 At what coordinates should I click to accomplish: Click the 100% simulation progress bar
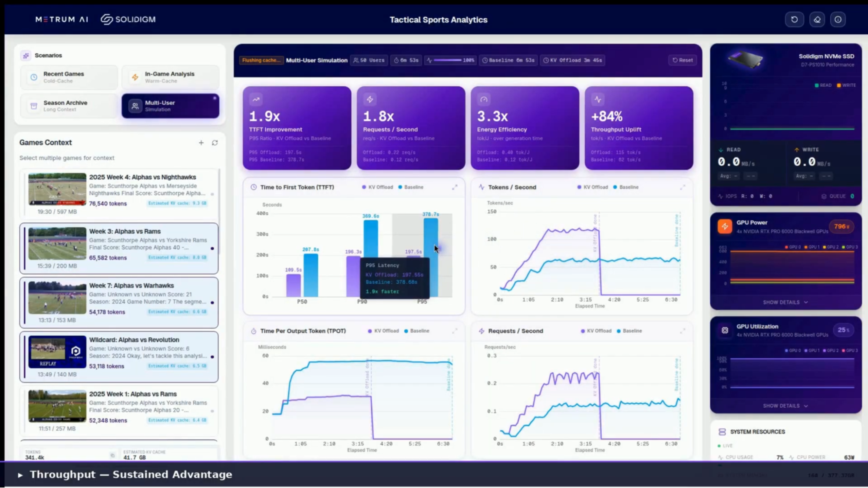tap(447, 60)
